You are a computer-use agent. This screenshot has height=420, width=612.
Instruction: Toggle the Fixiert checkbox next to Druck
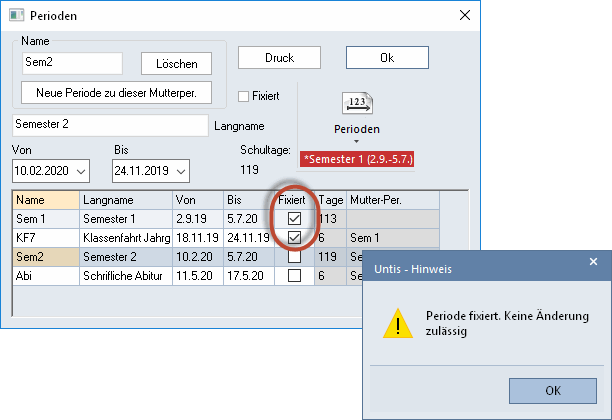coord(244,96)
